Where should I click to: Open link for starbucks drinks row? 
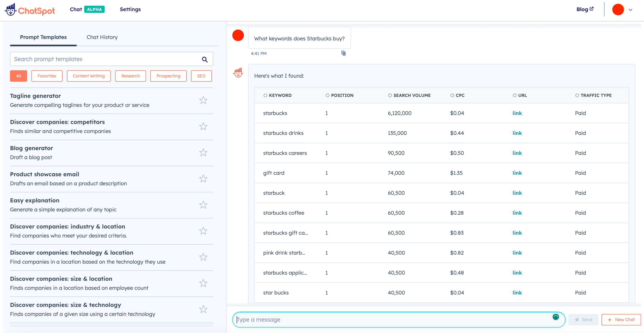click(517, 133)
